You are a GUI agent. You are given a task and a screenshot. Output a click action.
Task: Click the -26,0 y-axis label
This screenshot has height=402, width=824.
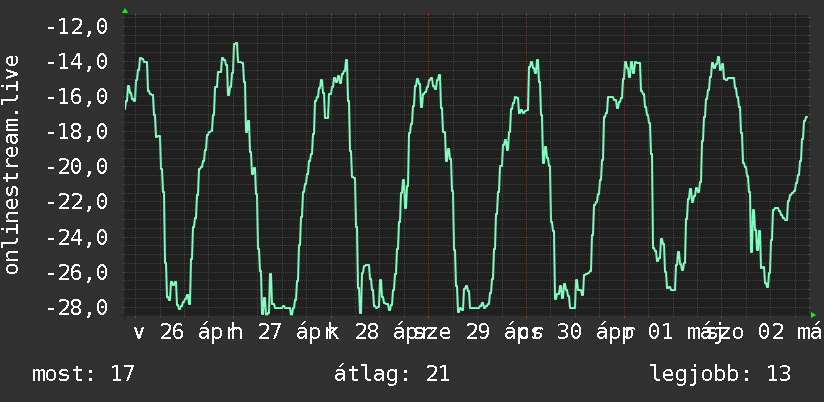coord(77,272)
